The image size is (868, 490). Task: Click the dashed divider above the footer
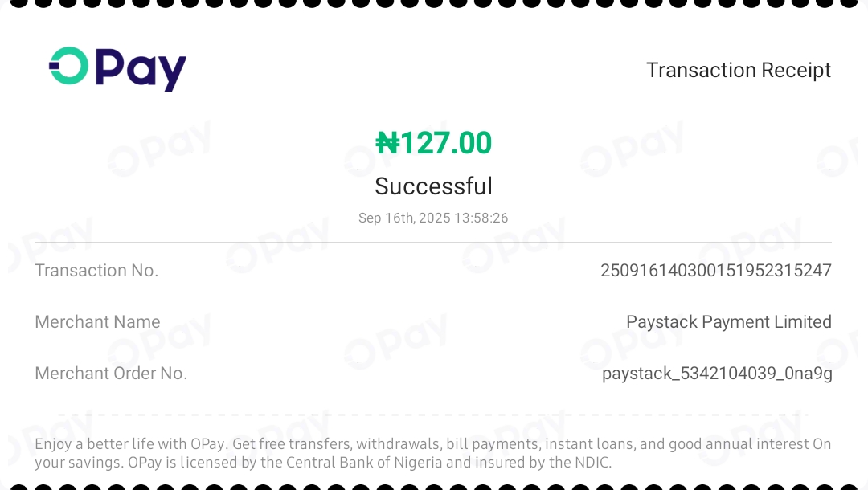pos(433,414)
